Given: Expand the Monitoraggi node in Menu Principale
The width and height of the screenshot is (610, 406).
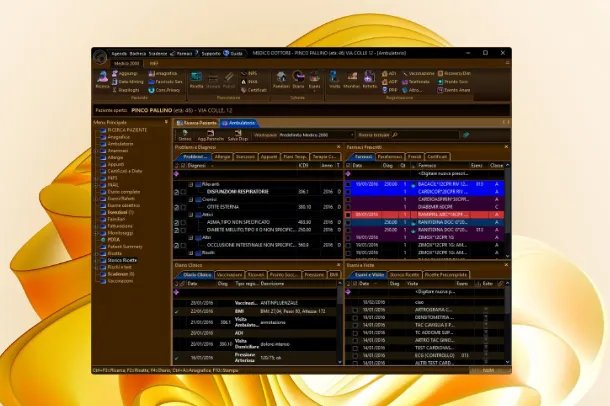Looking at the screenshot, I should pyautogui.click(x=96, y=233).
